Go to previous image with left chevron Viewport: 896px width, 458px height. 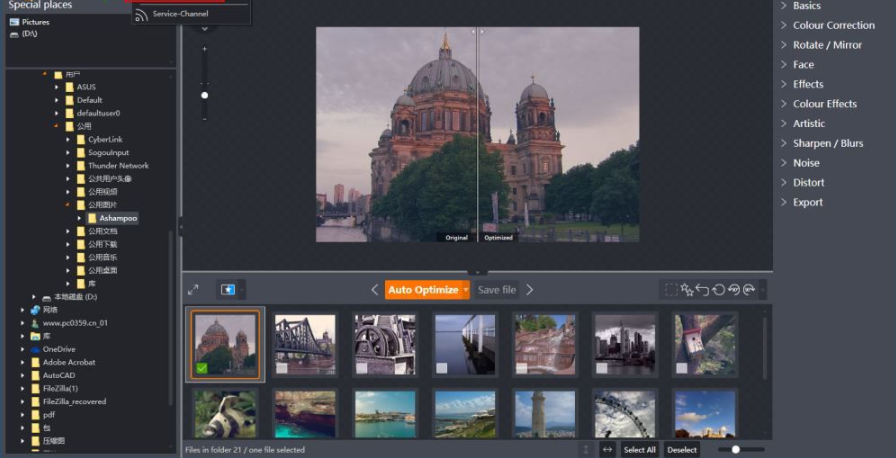point(375,290)
